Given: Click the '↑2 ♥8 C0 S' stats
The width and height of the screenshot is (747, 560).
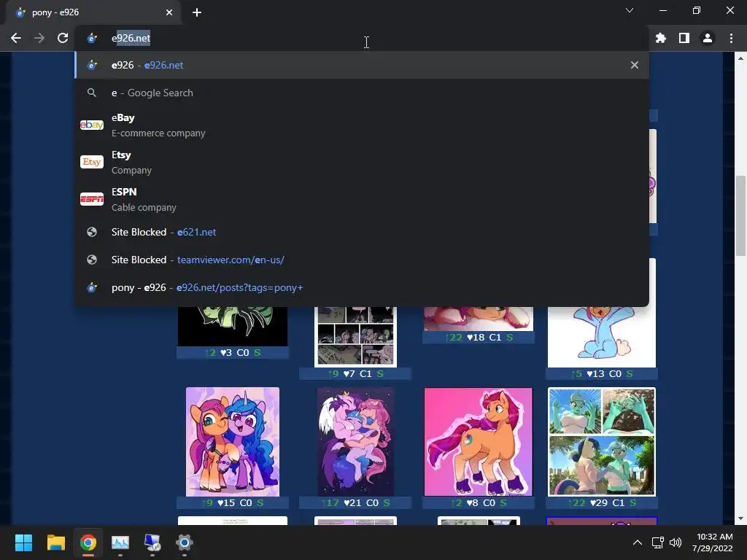Looking at the screenshot, I should tap(479, 503).
